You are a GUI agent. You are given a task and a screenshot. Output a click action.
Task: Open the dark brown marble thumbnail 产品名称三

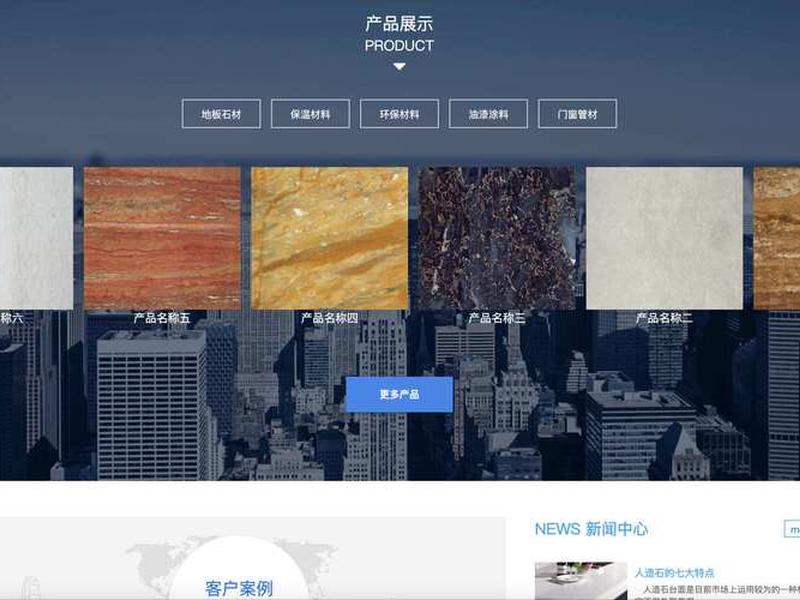497,238
